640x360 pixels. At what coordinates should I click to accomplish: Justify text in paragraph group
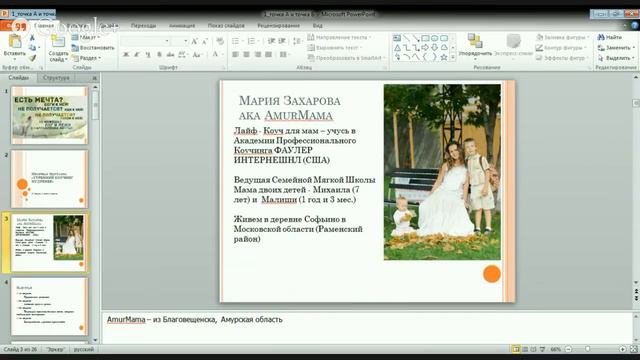[x=269, y=55]
